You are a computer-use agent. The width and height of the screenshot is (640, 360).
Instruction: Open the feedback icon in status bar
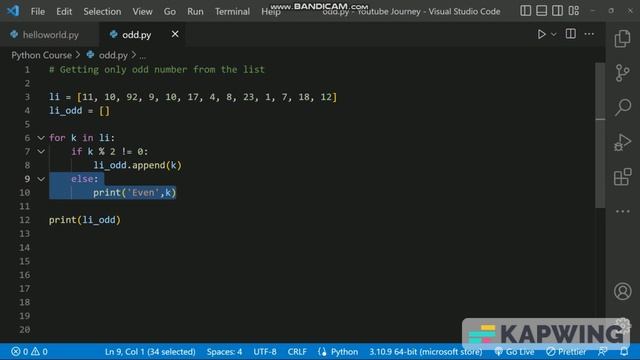point(602,351)
